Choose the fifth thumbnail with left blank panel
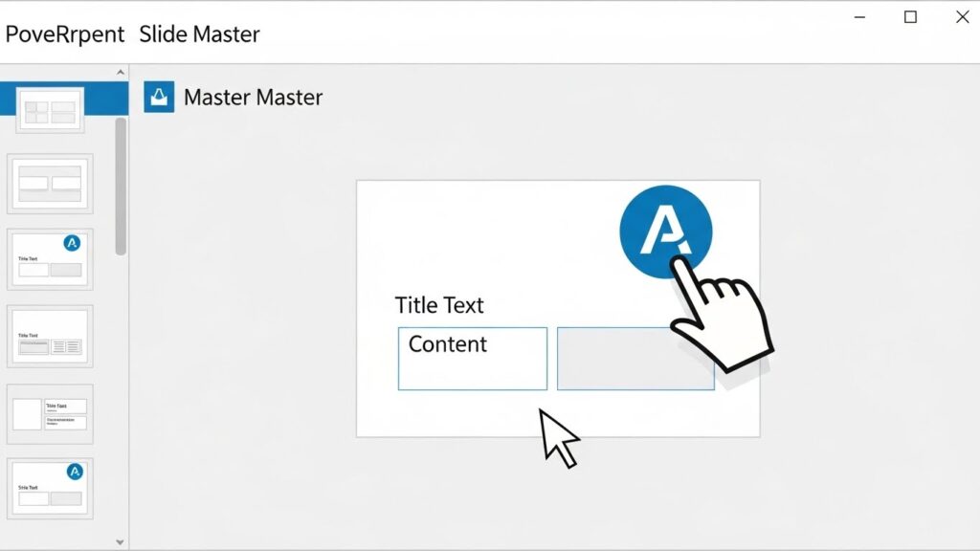 click(50, 413)
